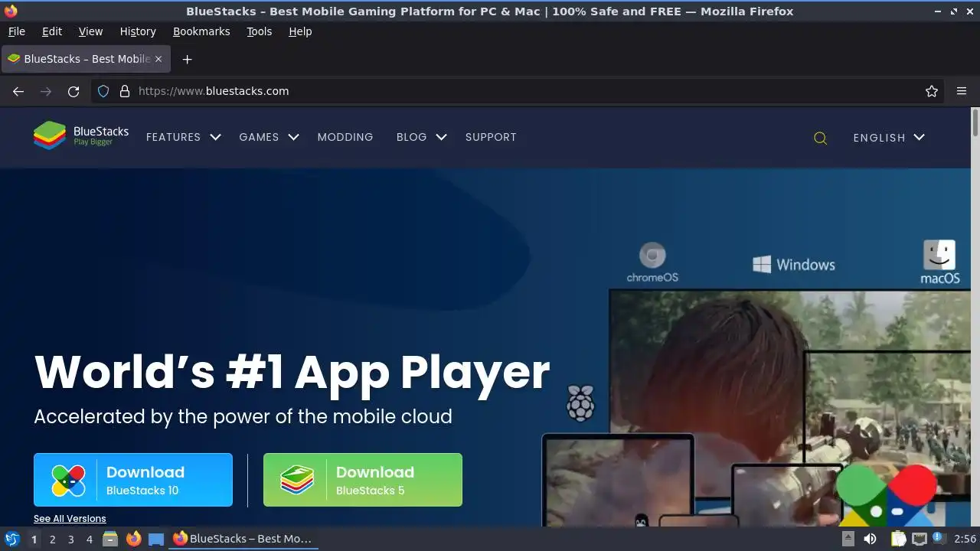Click the padlock site security icon
Image resolution: width=980 pixels, height=551 pixels.
125,91
